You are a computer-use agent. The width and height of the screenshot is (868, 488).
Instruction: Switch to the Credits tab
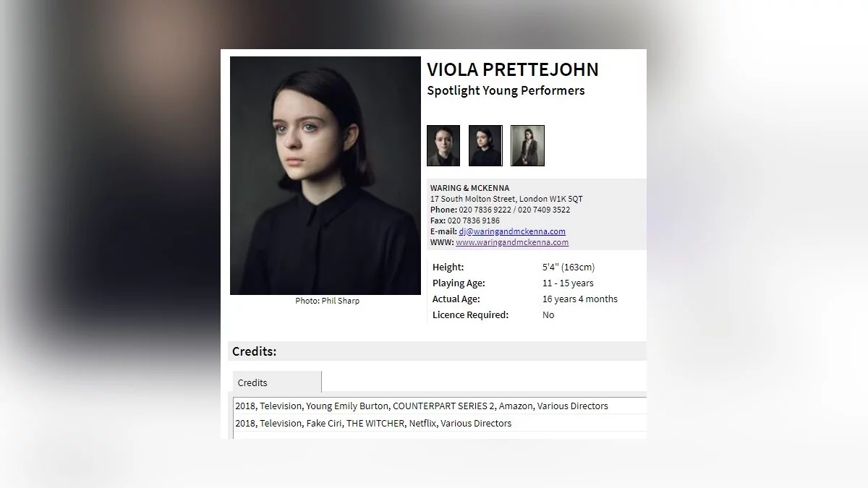pos(276,382)
